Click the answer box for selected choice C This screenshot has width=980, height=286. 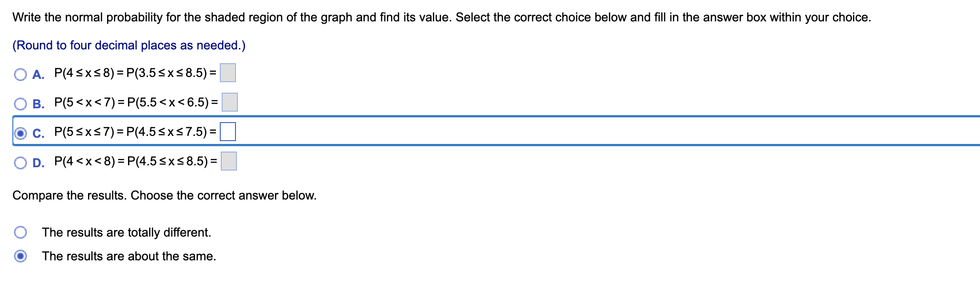point(228,133)
